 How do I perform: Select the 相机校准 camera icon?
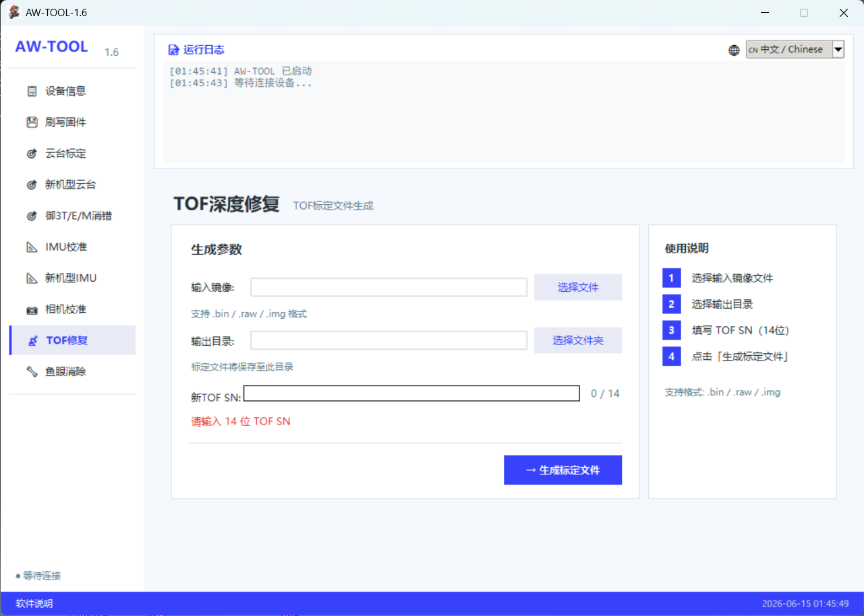[32, 309]
